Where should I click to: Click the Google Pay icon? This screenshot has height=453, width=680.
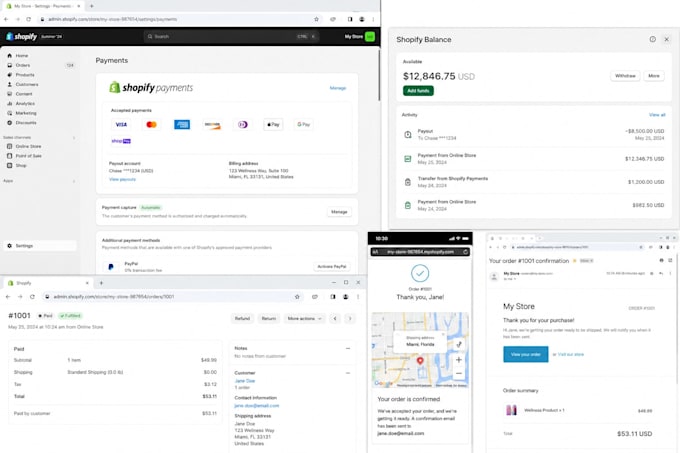pyautogui.click(x=303, y=124)
